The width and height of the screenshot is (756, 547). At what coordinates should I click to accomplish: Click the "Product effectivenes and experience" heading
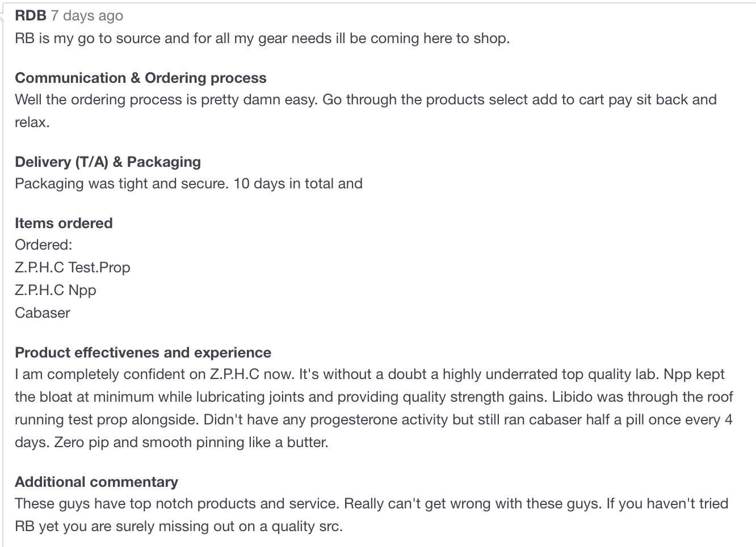(143, 352)
